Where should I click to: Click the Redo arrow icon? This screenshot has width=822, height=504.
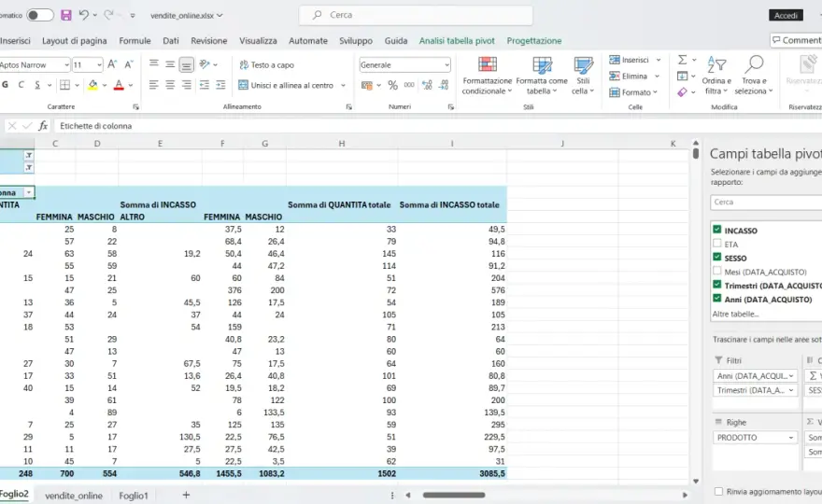(x=108, y=15)
